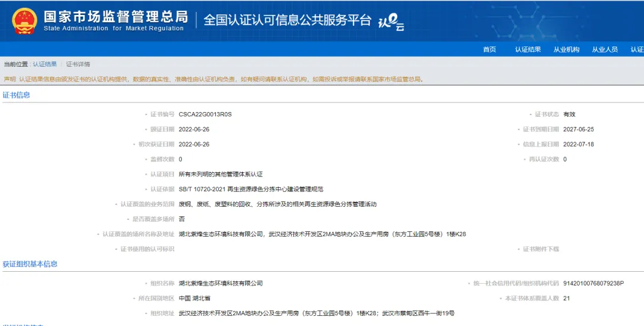Select 监督次数 value 0
This screenshot has width=644, height=326.
pyautogui.click(x=180, y=159)
